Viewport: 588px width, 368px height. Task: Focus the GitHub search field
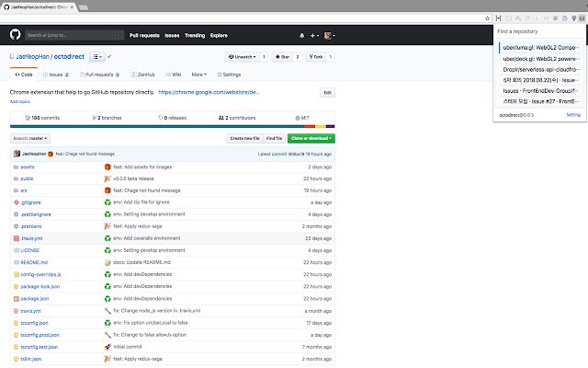(x=74, y=35)
